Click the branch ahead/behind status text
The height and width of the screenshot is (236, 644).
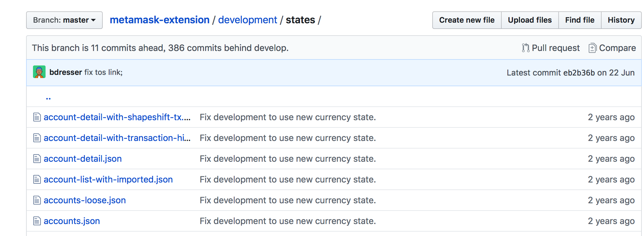(160, 48)
